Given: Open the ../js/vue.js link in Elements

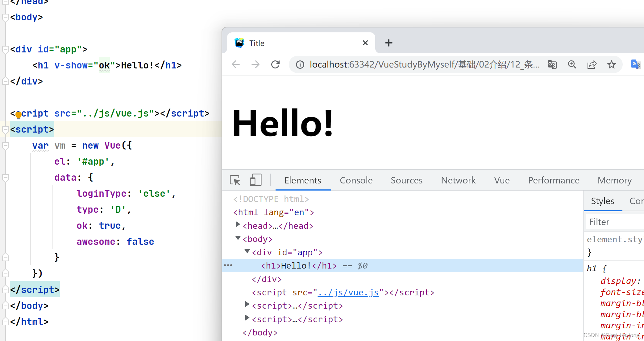Looking at the screenshot, I should tap(348, 292).
